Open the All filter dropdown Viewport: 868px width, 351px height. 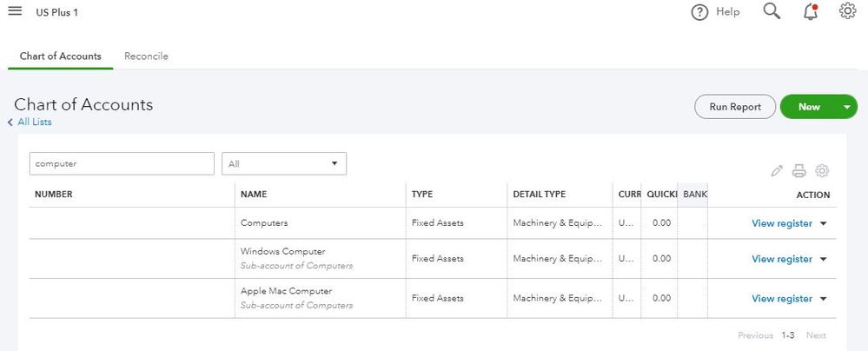(284, 163)
